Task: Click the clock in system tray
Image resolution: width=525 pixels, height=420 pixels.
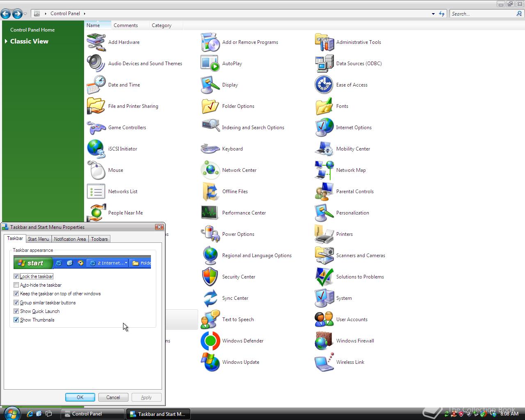Action: (509, 414)
